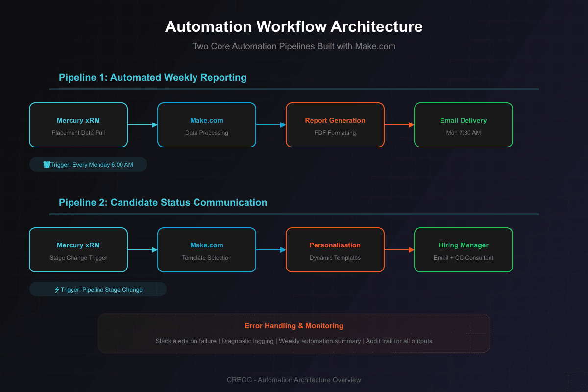Image resolution: width=588 pixels, height=392 pixels.
Task: Open the Email Delivery Mon 7:30 AM node
Action: click(463, 125)
